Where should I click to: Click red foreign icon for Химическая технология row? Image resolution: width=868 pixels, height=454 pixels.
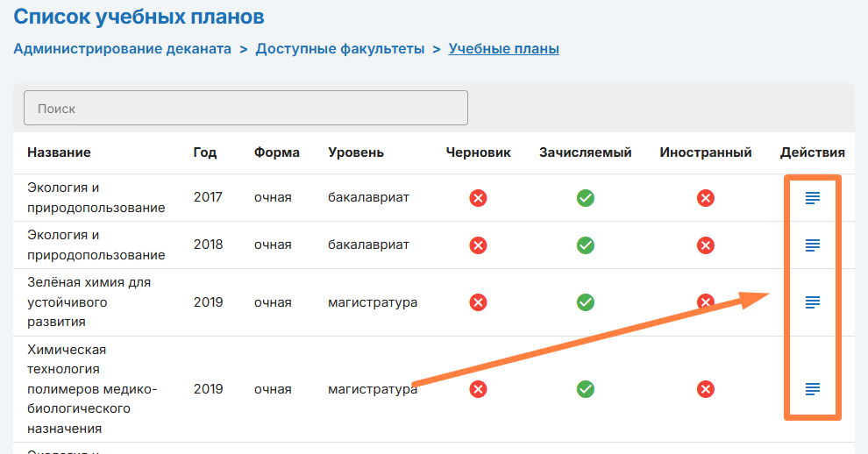pyautogui.click(x=706, y=389)
